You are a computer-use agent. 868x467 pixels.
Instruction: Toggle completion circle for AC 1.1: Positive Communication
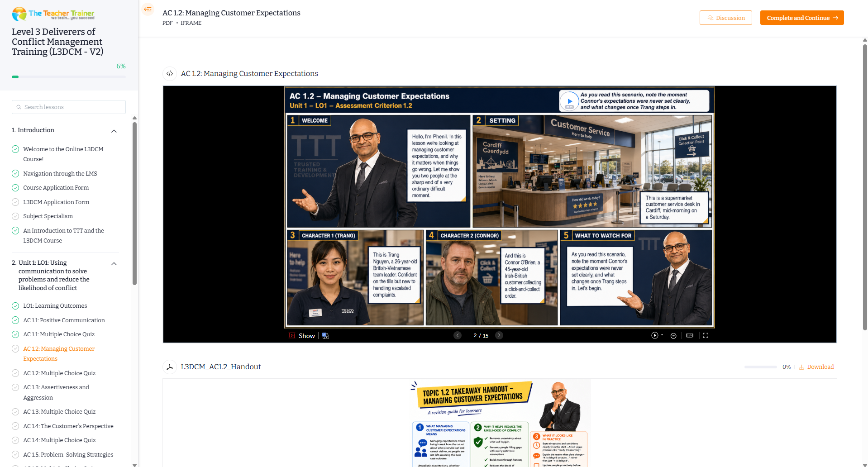click(x=15, y=320)
